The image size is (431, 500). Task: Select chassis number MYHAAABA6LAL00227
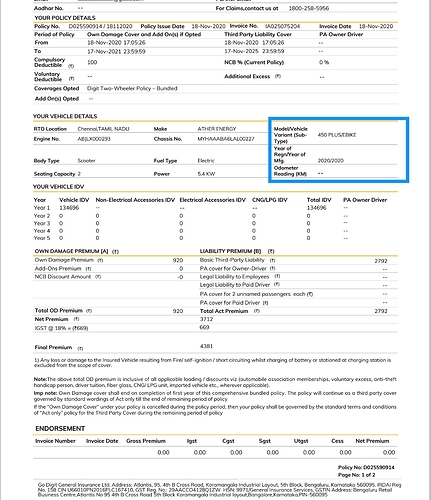click(226, 139)
